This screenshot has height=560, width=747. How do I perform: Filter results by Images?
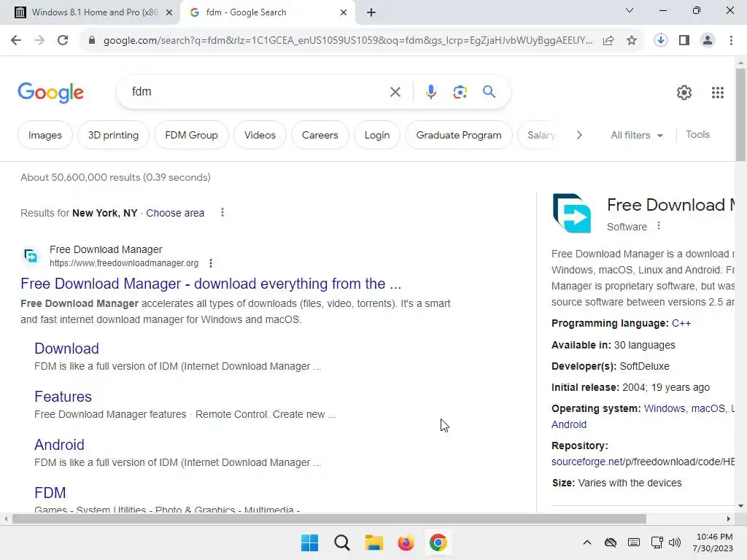(x=44, y=135)
